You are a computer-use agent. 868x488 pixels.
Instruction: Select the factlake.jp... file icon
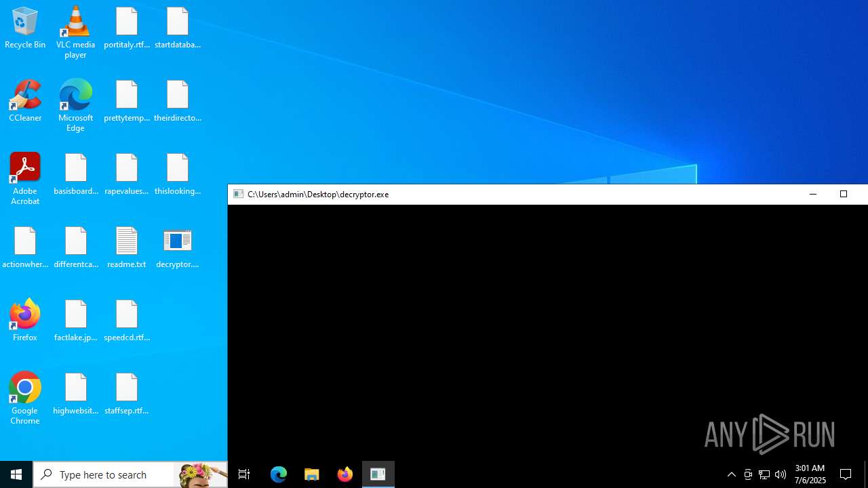coord(76,321)
